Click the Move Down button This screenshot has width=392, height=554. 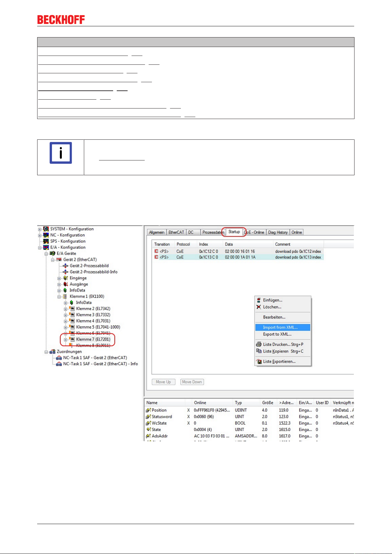pyautogui.click(x=192, y=382)
